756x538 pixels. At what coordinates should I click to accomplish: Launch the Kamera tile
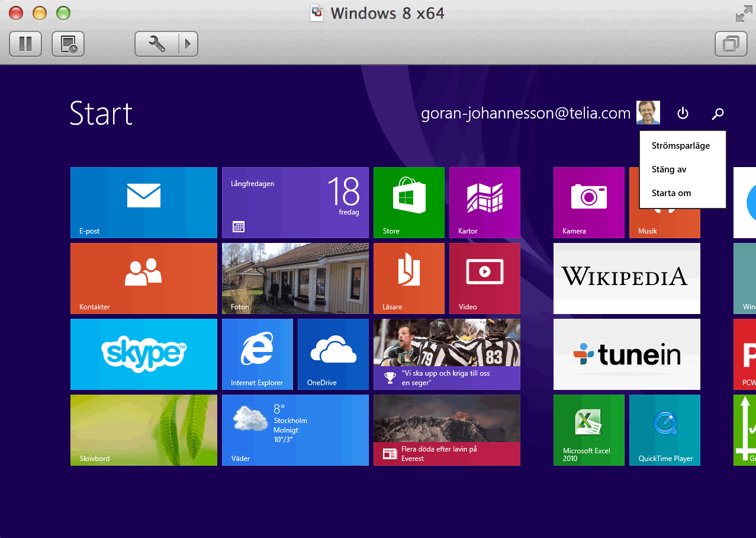pos(589,202)
